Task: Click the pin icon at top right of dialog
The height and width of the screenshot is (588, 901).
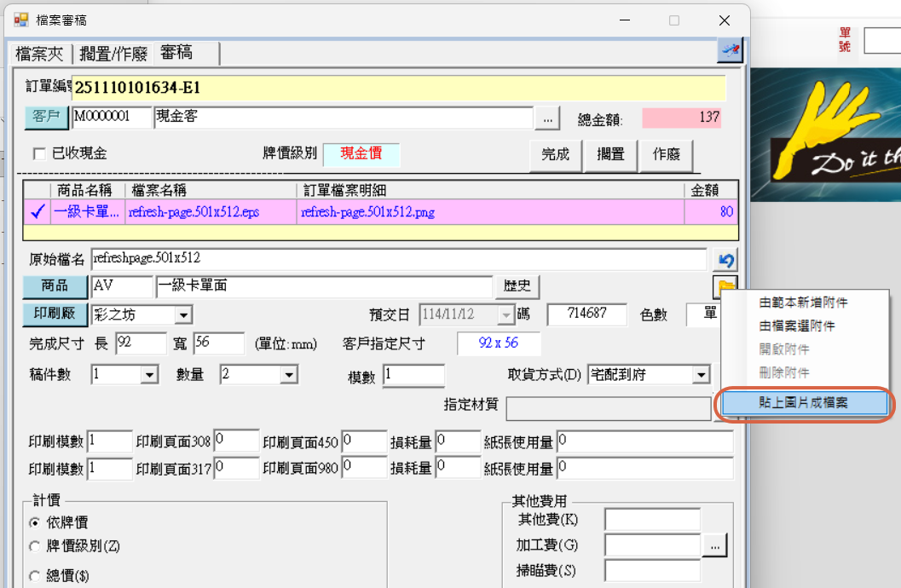Action: 729,51
